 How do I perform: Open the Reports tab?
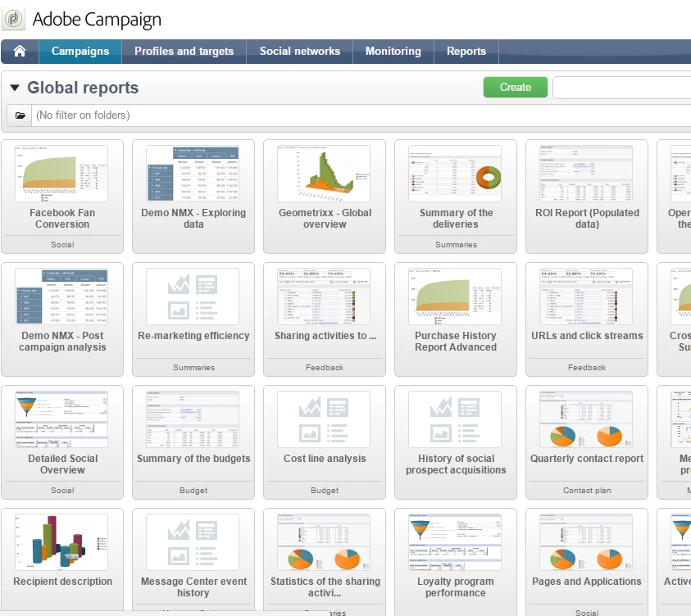coord(466,52)
